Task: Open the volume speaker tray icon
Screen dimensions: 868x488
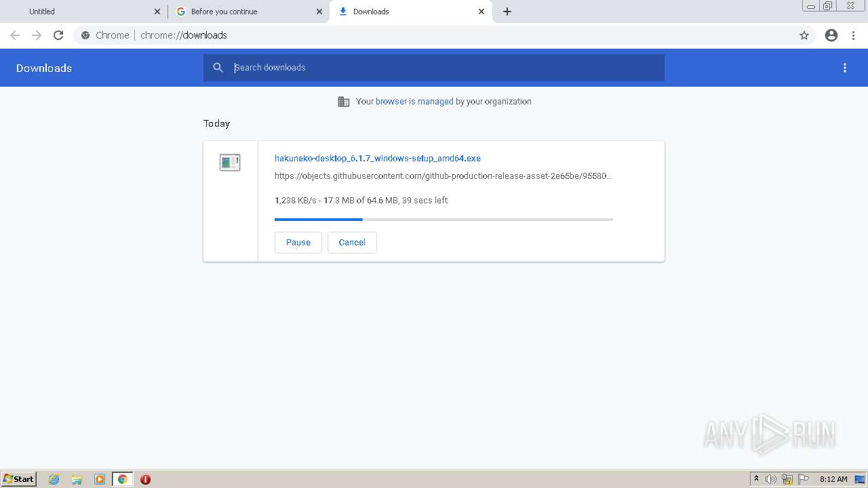Action: (x=771, y=479)
